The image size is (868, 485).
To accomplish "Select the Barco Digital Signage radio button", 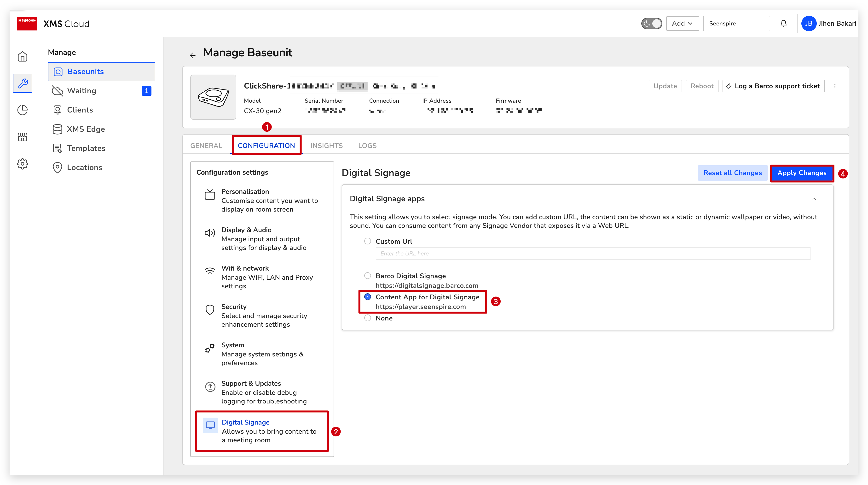I will (x=368, y=276).
